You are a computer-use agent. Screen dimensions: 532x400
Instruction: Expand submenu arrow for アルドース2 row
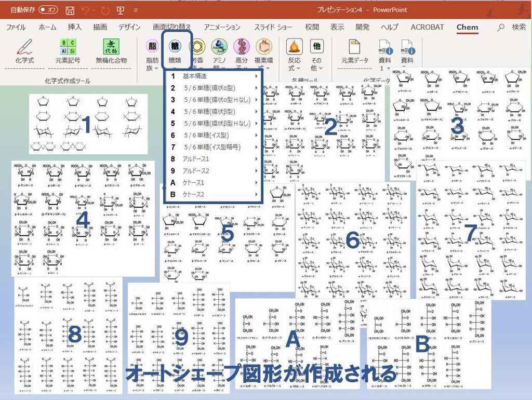tap(256, 171)
